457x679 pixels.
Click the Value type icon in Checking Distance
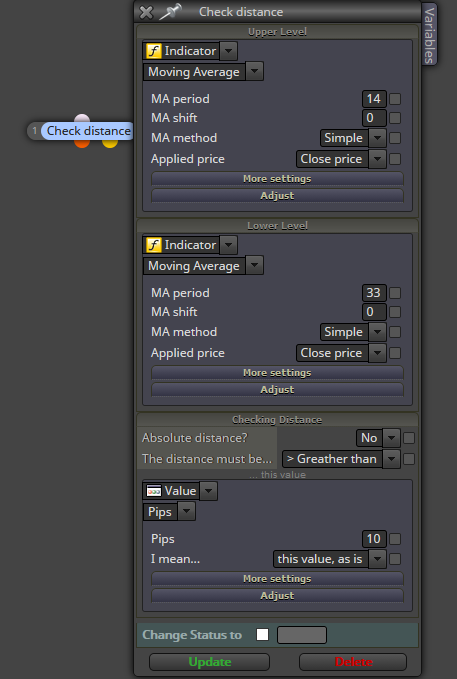153,491
